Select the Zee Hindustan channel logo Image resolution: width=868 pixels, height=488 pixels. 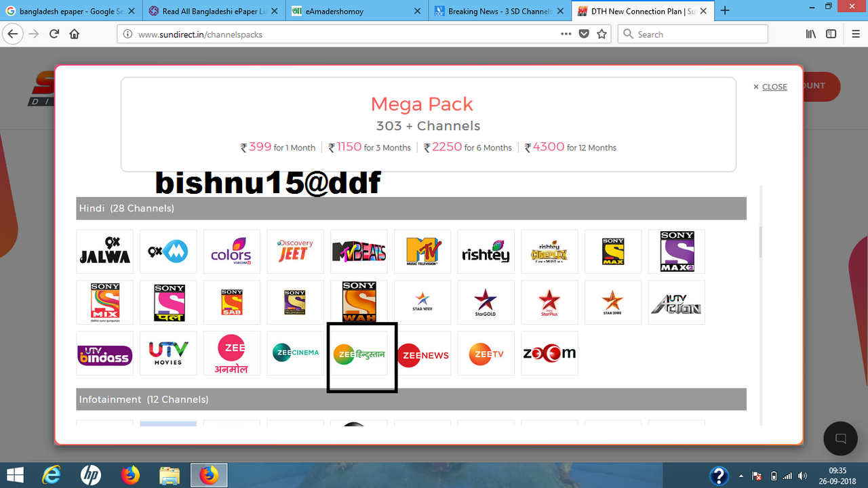(x=359, y=353)
